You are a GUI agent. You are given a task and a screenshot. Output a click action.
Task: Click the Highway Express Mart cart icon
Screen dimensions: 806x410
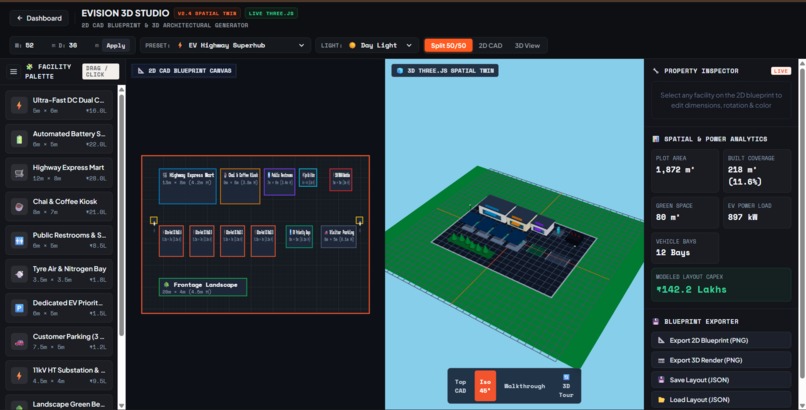(20, 173)
